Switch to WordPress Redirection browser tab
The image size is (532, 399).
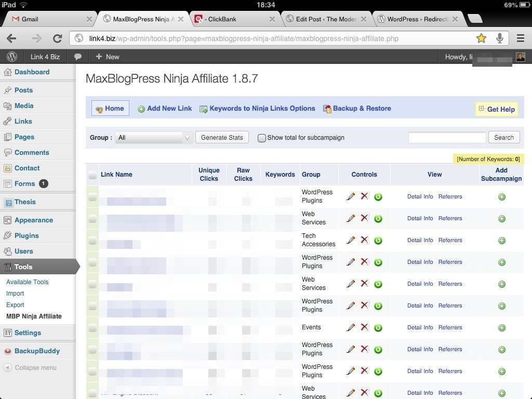click(417, 19)
